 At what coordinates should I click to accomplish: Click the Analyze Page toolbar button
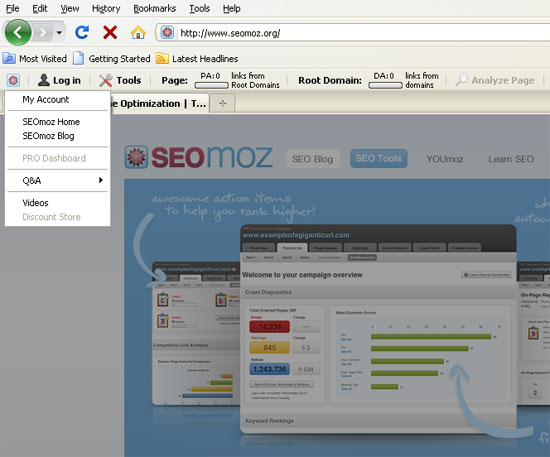coord(495,80)
